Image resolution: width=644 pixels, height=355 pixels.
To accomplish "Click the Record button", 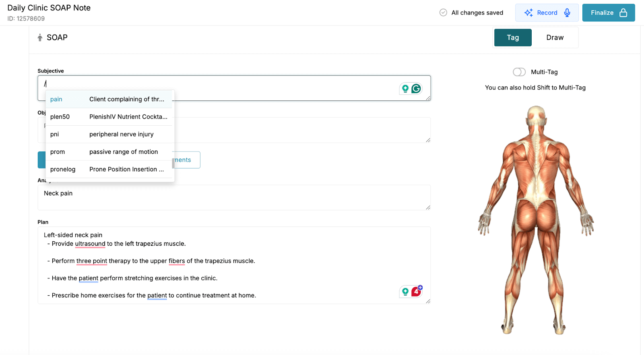I will (x=547, y=13).
